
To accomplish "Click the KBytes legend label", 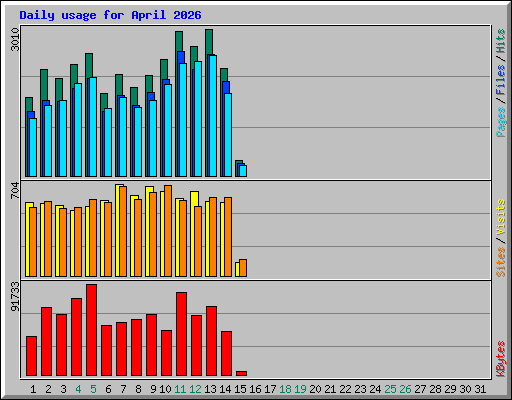I will (x=501, y=359).
